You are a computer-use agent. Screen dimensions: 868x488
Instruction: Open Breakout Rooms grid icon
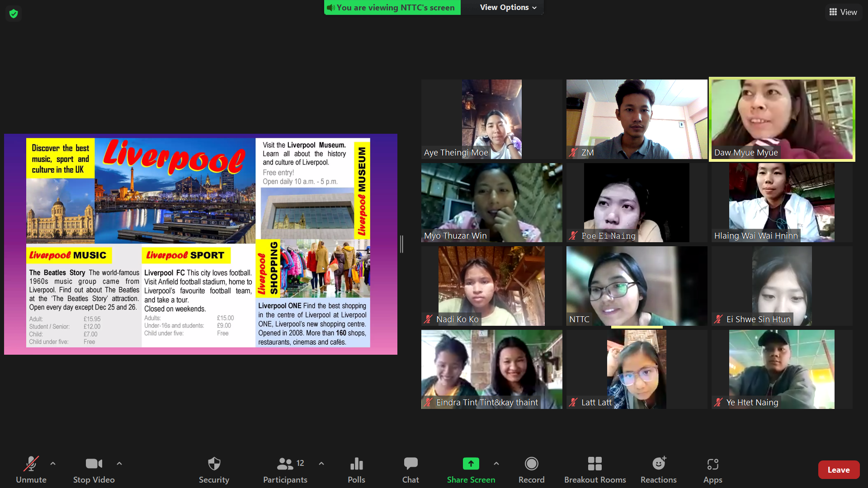595,464
